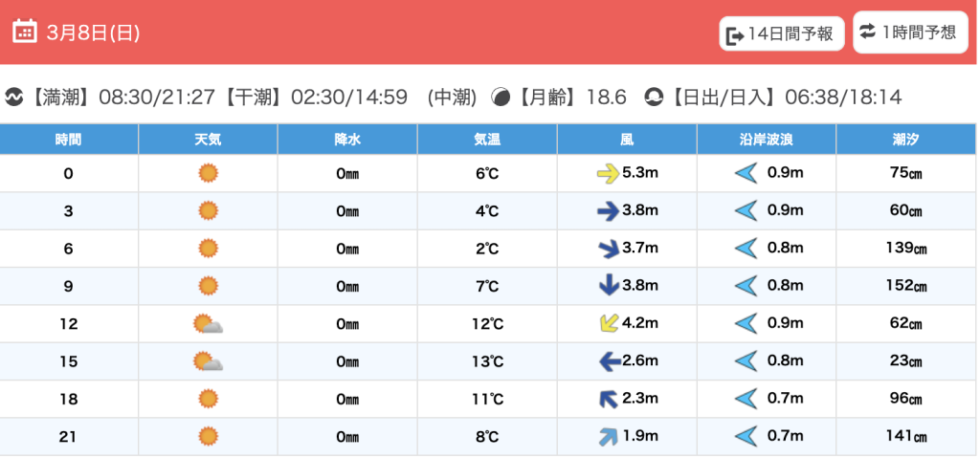The image size is (980, 458).
Task: Click the 潮汐 column header
Action: point(906,140)
